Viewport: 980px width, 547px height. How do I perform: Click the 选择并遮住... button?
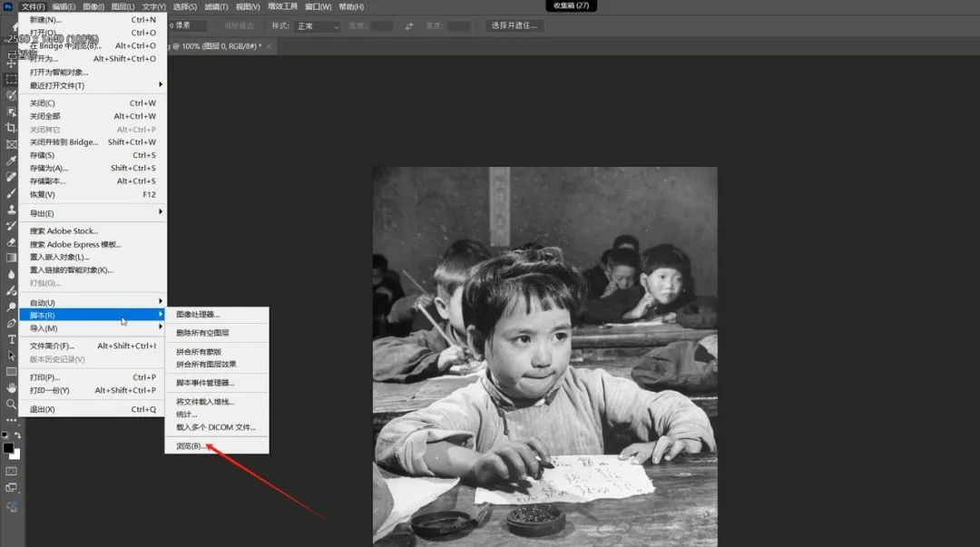click(x=514, y=25)
